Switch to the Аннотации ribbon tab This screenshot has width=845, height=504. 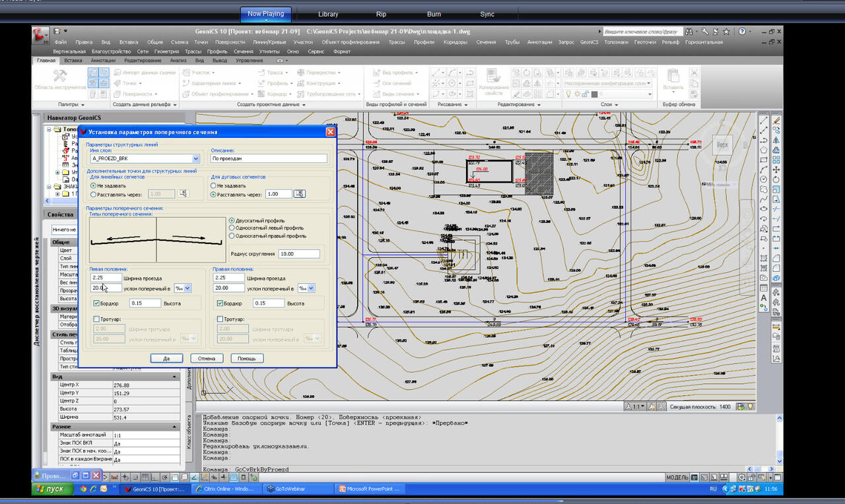(102, 60)
